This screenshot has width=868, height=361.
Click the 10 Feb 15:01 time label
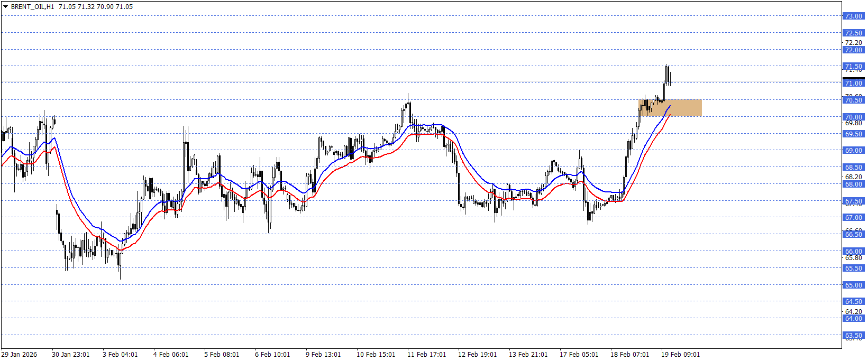(376, 354)
